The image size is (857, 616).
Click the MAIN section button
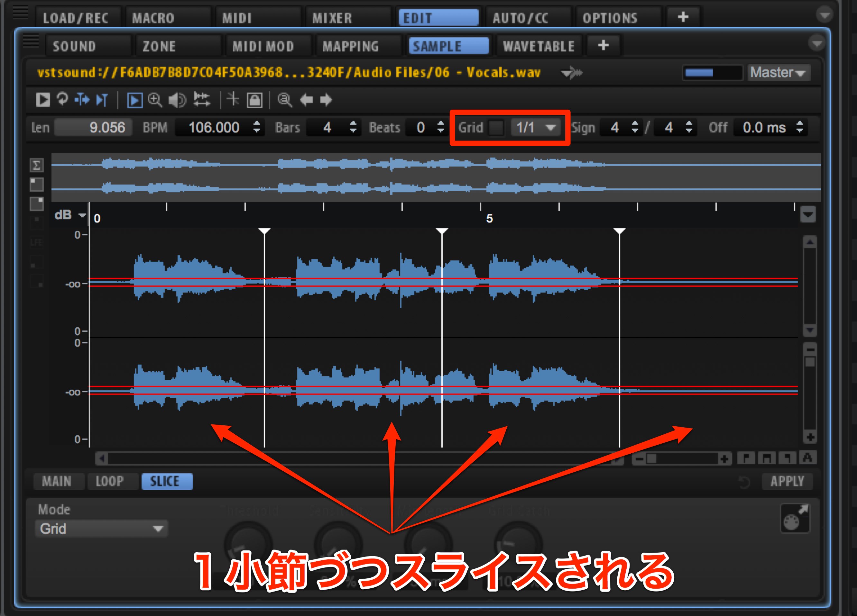[59, 481]
